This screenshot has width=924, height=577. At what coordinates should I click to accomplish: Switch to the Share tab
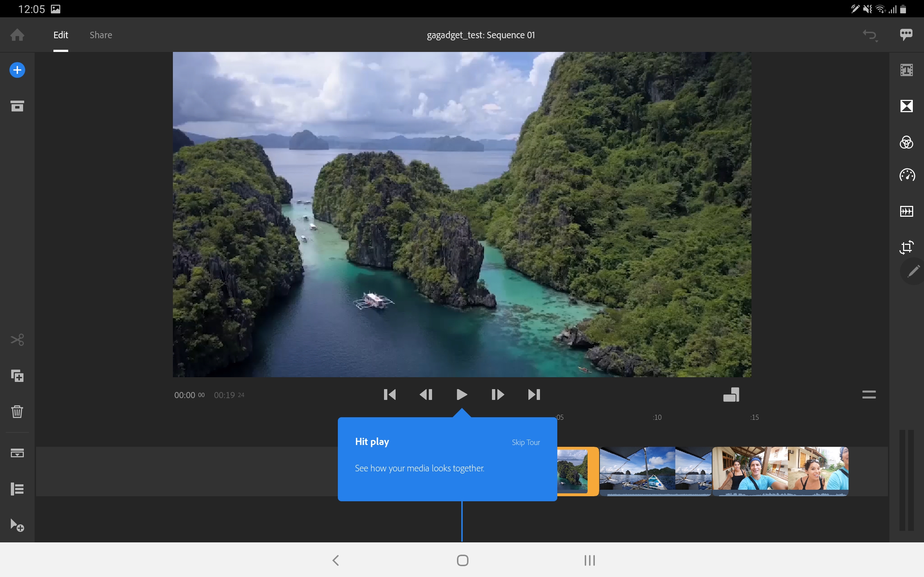pyautogui.click(x=101, y=35)
